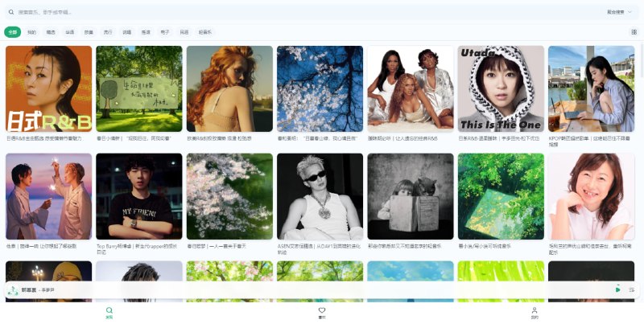Open the Top Barry rapper playlist cover
644x324 pixels.
[139, 196]
